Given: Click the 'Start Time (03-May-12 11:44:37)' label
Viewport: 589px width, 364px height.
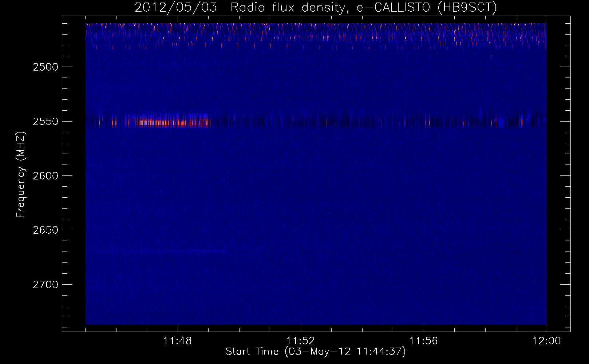Looking at the screenshot, I should coord(316,352).
